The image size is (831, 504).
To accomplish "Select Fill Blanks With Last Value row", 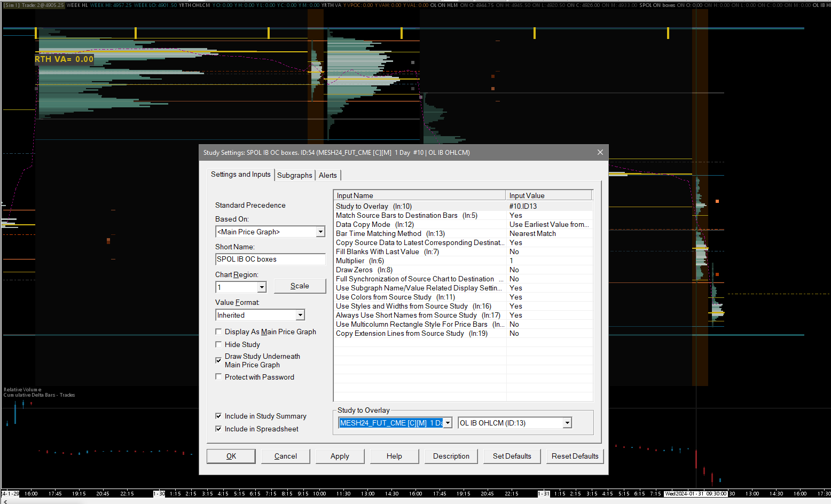I will tap(463, 251).
